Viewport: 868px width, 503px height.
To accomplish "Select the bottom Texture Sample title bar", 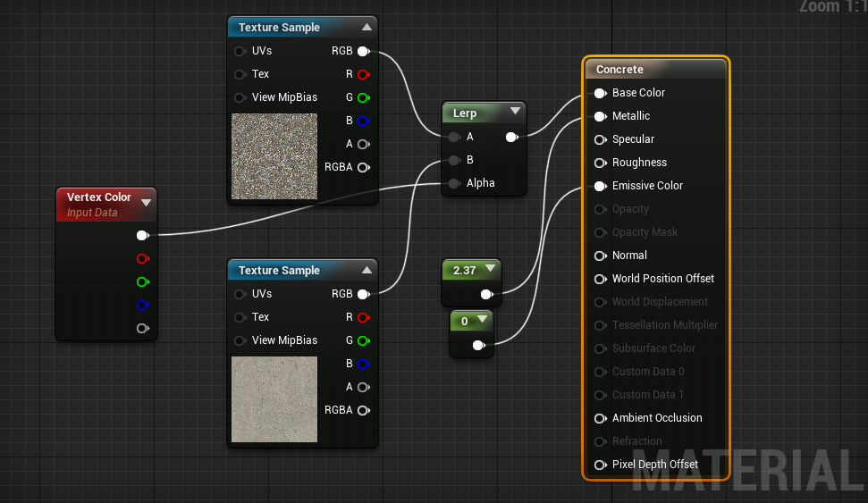I will (303, 270).
